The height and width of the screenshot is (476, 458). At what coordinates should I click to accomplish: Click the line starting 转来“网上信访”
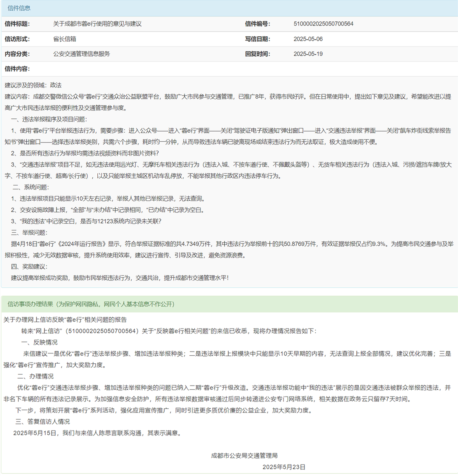pyautogui.click(x=169, y=331)
